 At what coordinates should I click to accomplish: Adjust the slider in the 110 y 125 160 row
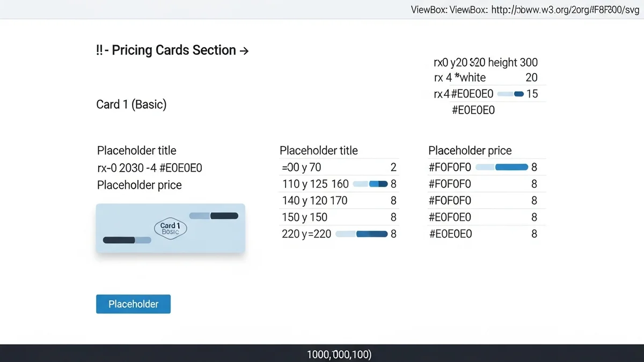pyautogui.click(x=370, y=184)
